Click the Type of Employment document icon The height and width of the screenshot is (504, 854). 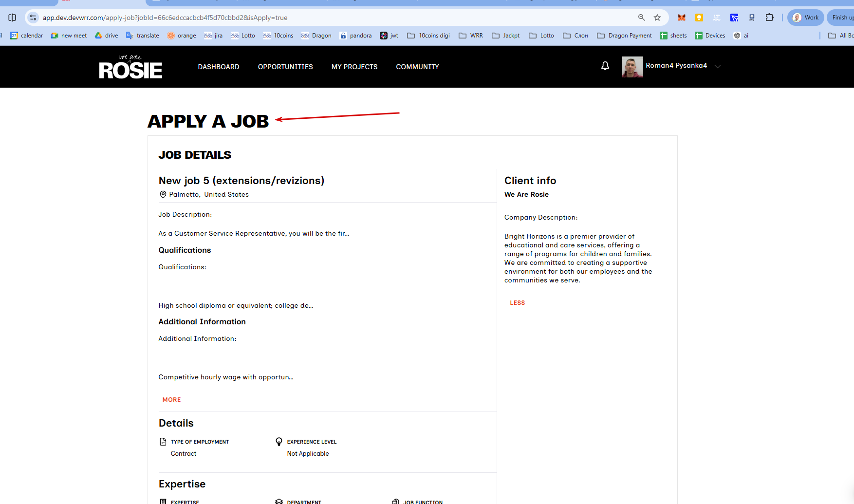click(x=163, y=442)
